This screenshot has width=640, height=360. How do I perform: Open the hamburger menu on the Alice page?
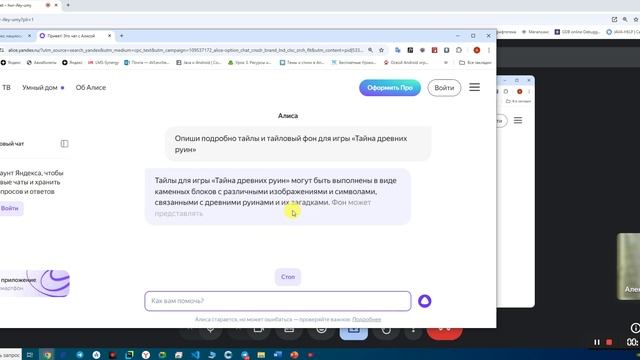pos(474,87)
